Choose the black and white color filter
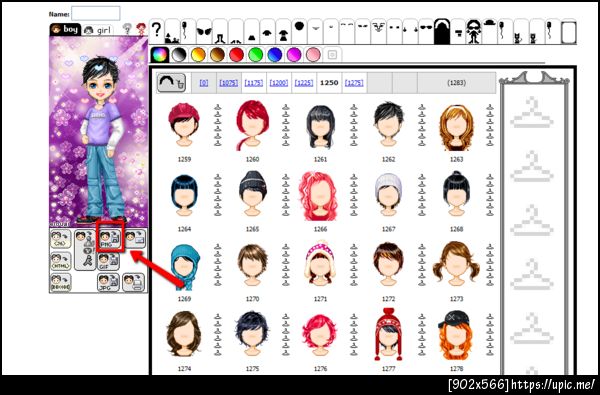The height and width of the screenshot is (395, 600). pos(179,55)
